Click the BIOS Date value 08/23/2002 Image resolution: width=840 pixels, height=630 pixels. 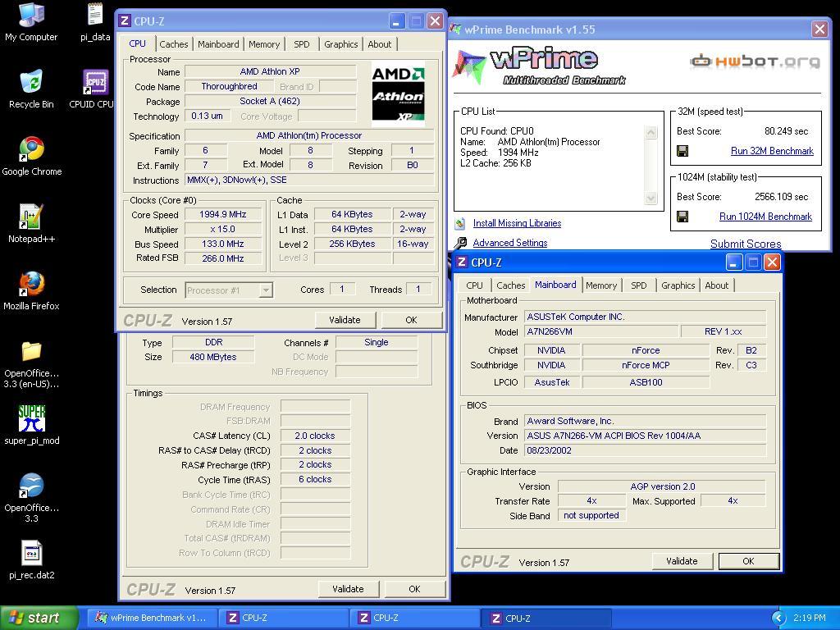(x=645, y=450)
